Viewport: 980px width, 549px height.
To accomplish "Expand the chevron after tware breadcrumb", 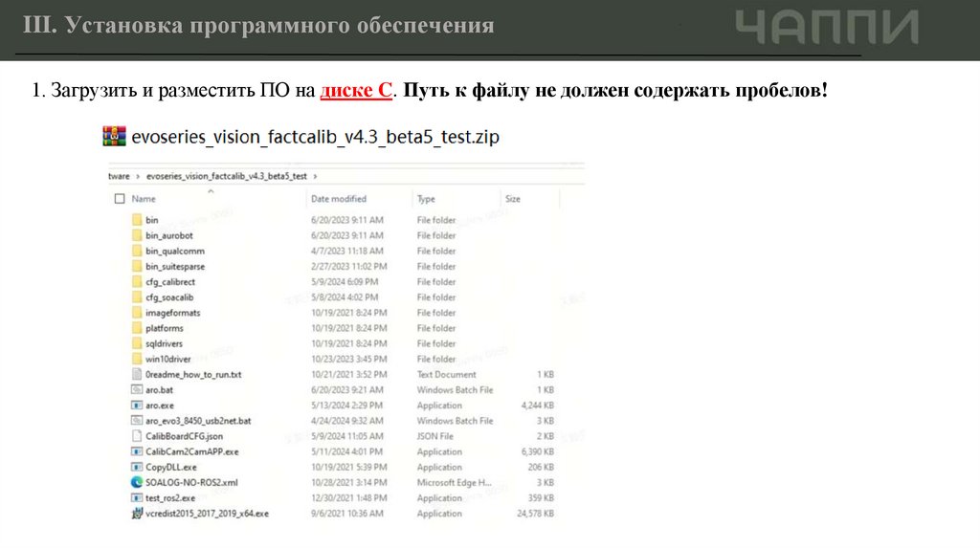I will pos(138,176).
